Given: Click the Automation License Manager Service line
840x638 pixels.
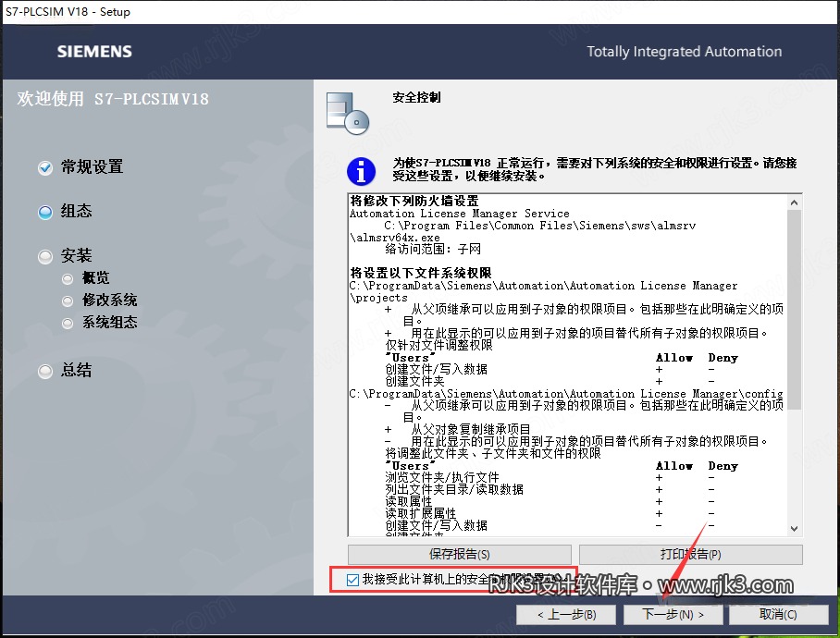Looking at the screenshot, I should (x=460, y=214).
